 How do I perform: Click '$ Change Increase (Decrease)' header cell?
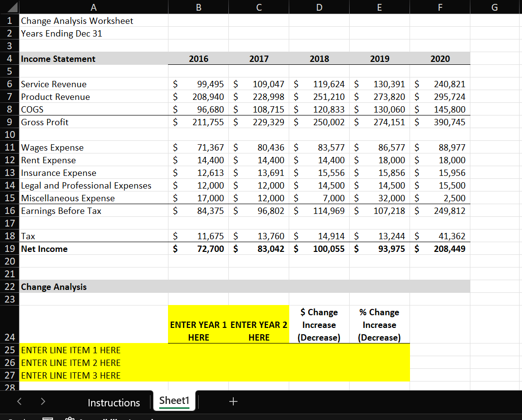[319, 325]
